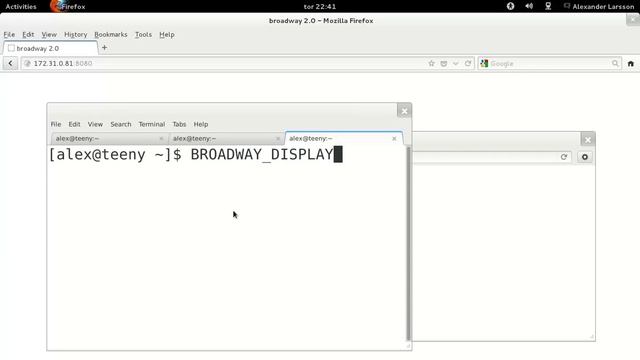Open GNOME Activities overview
This screenshot has height=360, width=640.
(21, 7)
